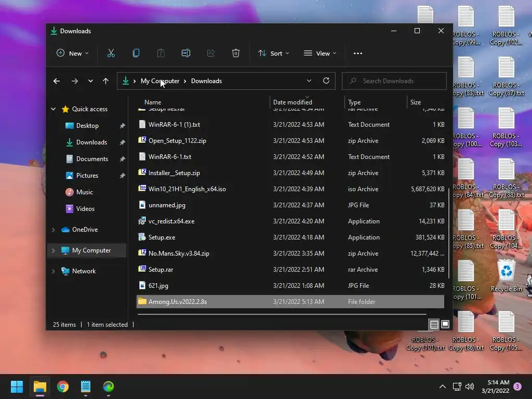Viewport: 532px width, 399px height.
Task: Click the network tray icon
Action: click(x=457, y=387)
